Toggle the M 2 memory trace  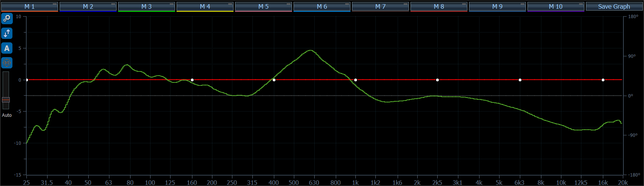click(88, 6)
